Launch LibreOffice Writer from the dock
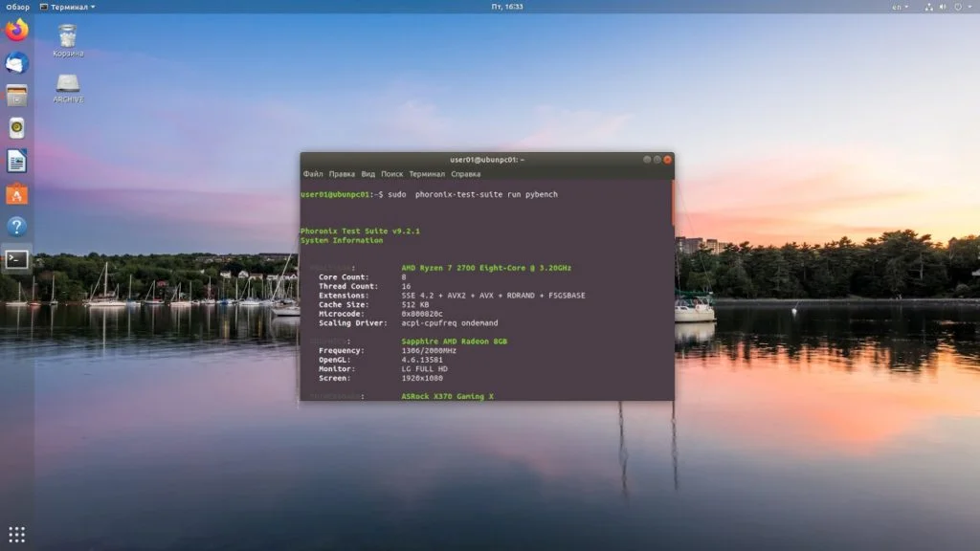 pyautogui.click(x=17, y=161)
